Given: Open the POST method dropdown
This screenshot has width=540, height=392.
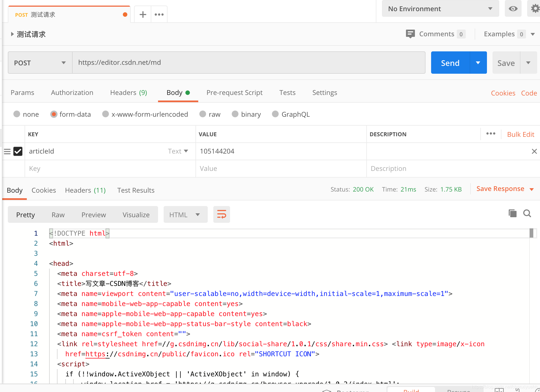Looking at the screenshot, I should tap(40, 63).
